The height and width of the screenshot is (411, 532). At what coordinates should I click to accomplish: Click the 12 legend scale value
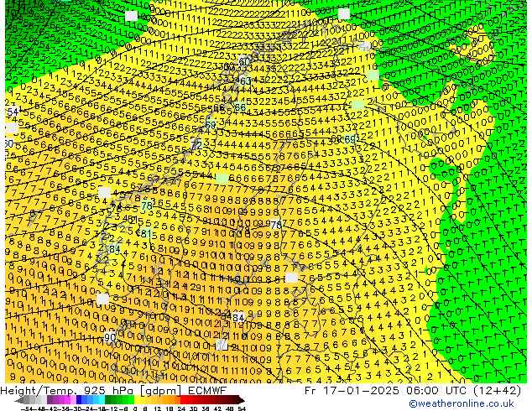click(x=158, y=409)
